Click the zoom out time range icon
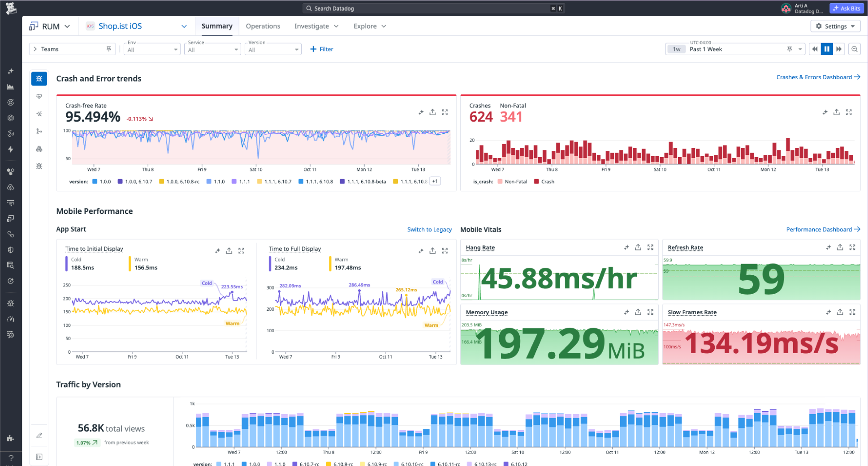This screenshot has width=868, height=466. (x=855, y=49)
